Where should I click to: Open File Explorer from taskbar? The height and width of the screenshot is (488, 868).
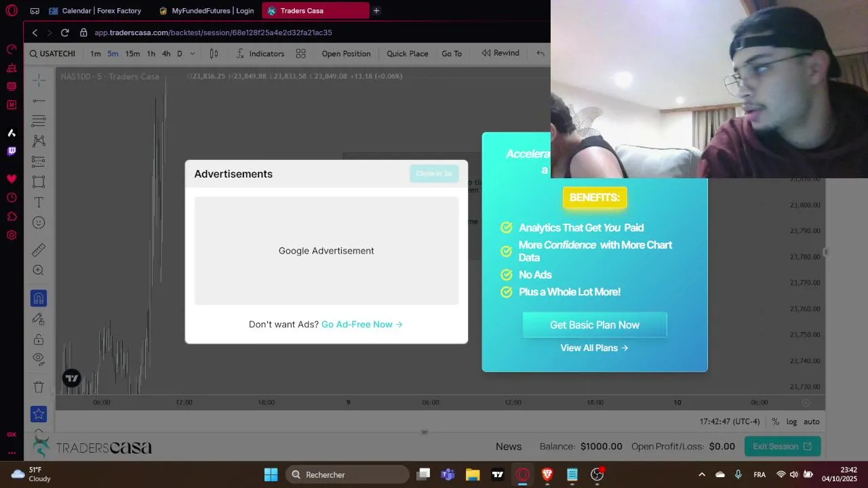click(473, 474)
